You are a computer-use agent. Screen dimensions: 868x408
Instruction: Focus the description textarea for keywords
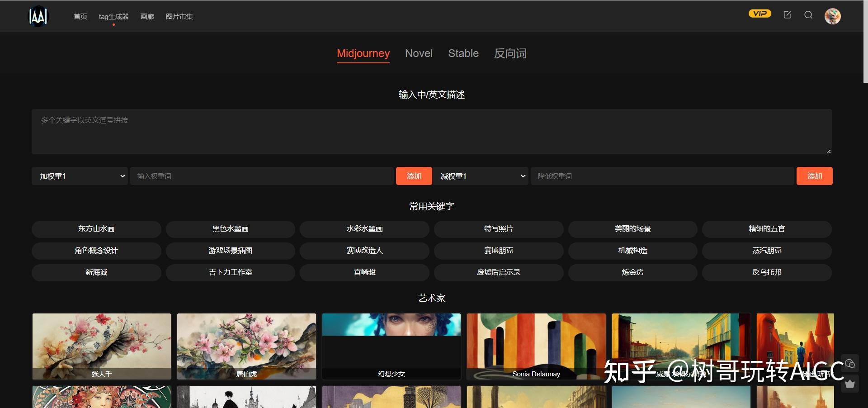tap(432, 132)
